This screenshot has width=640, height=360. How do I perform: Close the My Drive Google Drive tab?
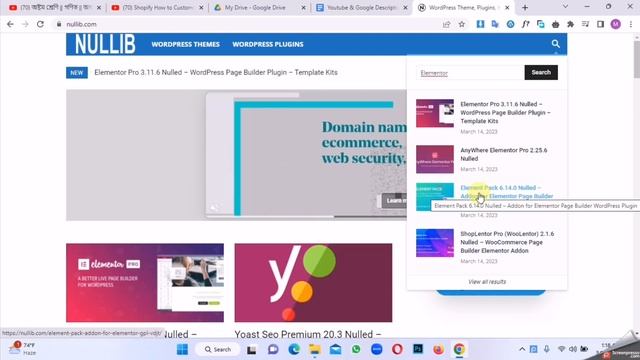(303, 7)
